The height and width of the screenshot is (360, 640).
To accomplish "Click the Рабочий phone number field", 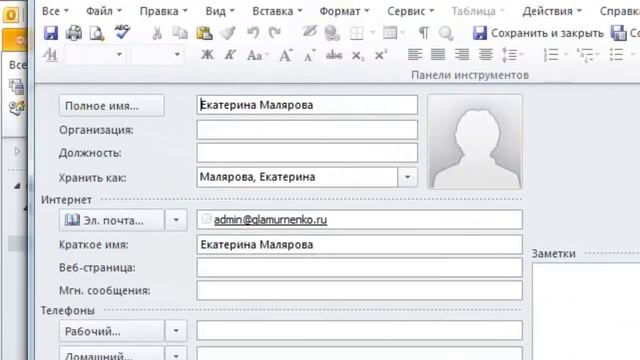I will point(359,330).
